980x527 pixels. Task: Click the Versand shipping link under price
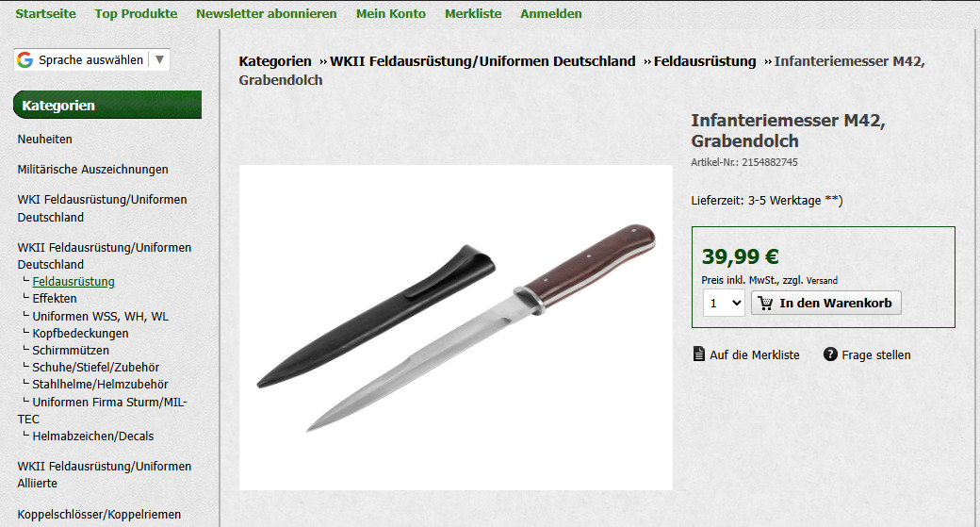822,281
